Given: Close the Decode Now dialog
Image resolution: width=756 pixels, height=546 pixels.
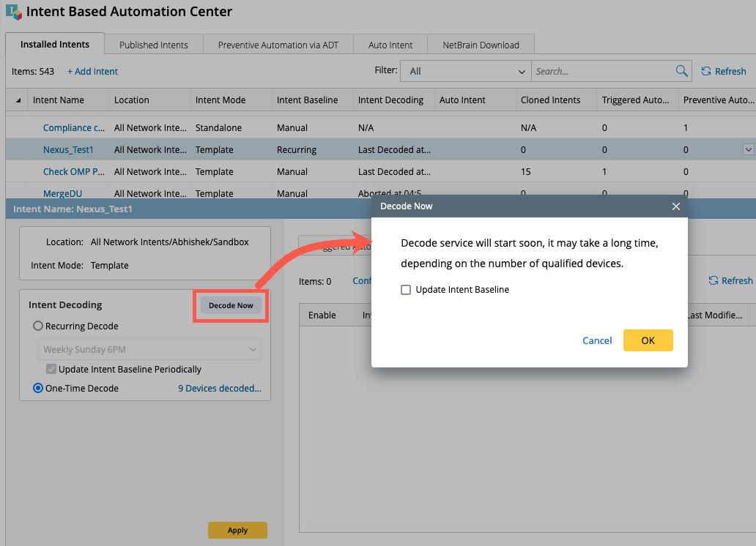Looking at the screenshot, I should point(675,206).
